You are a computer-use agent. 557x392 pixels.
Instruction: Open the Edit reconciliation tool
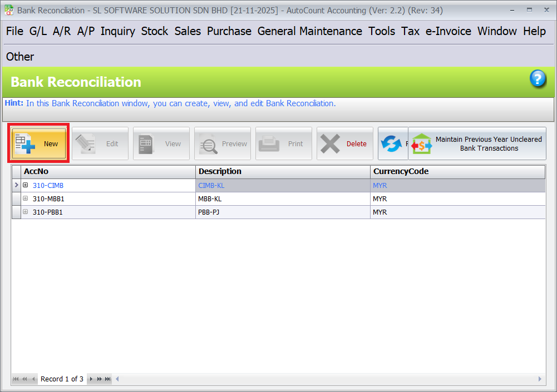click(x=100, y=143)
